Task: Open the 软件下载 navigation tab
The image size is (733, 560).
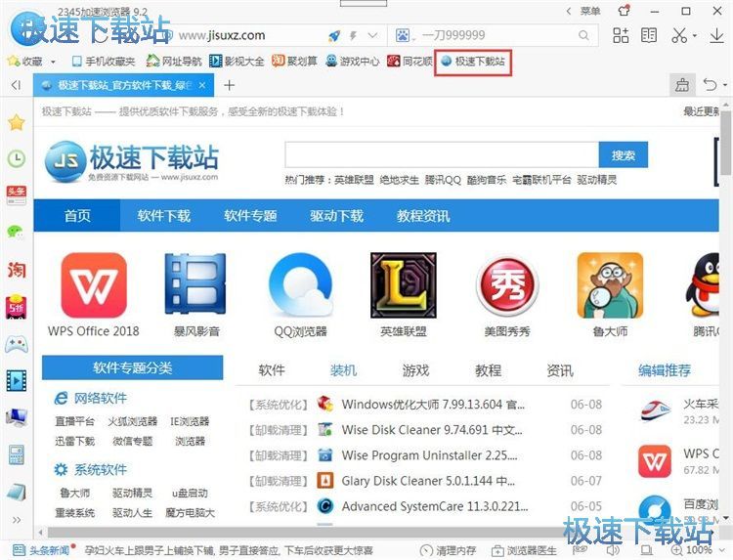Action: [163, 215]
